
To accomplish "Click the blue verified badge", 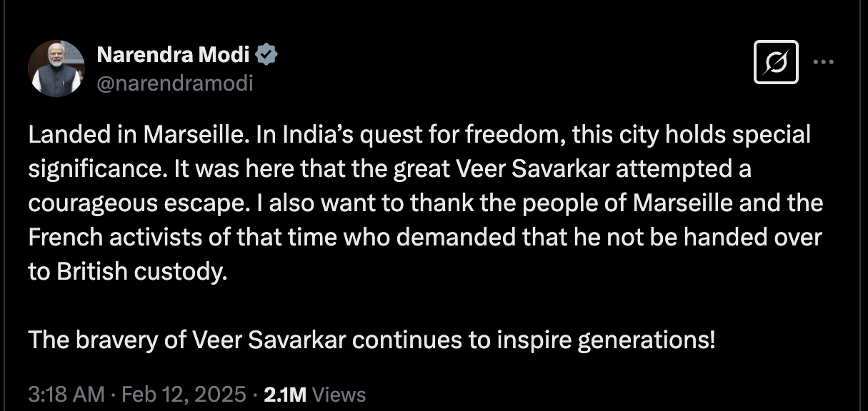I will coord(266,54).
